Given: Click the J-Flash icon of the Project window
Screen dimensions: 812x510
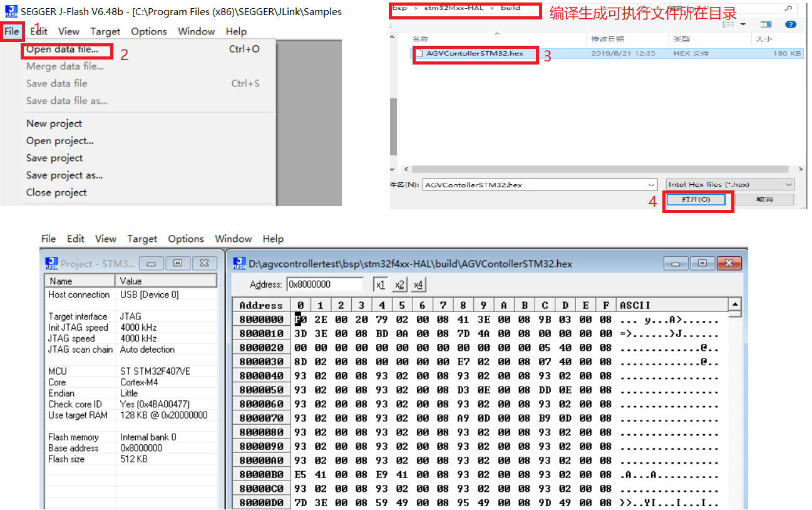Looking at the screenshot, I should (51, 263).
